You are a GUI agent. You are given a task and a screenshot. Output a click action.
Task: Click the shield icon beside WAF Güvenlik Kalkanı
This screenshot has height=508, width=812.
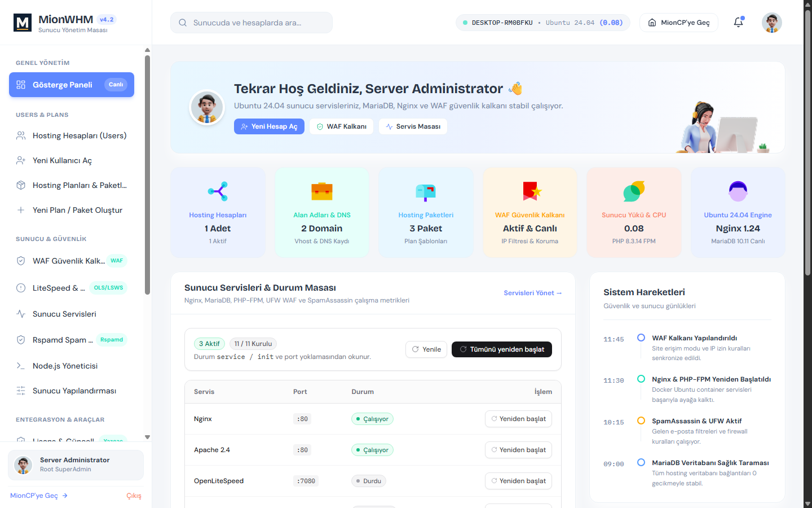pos(21,261)
